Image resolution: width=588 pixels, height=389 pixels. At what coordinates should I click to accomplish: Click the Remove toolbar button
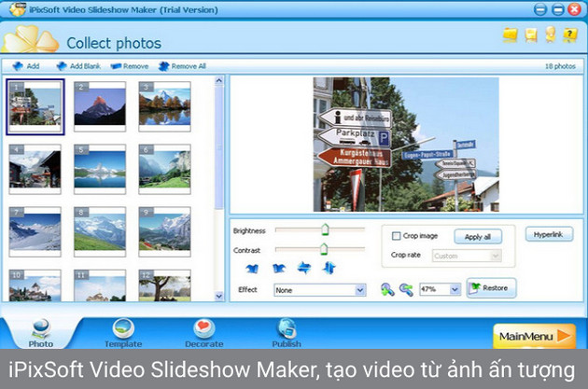130,66
